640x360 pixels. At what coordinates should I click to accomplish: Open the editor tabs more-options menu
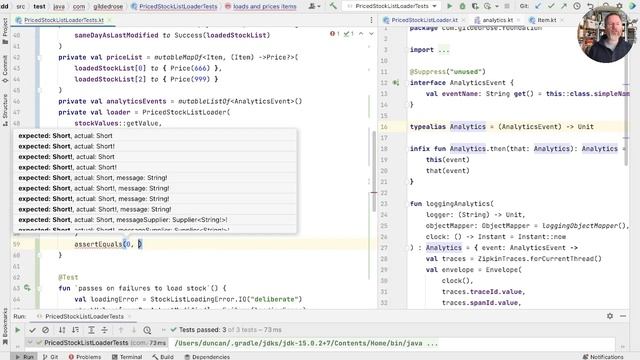[x=371, y=20]
